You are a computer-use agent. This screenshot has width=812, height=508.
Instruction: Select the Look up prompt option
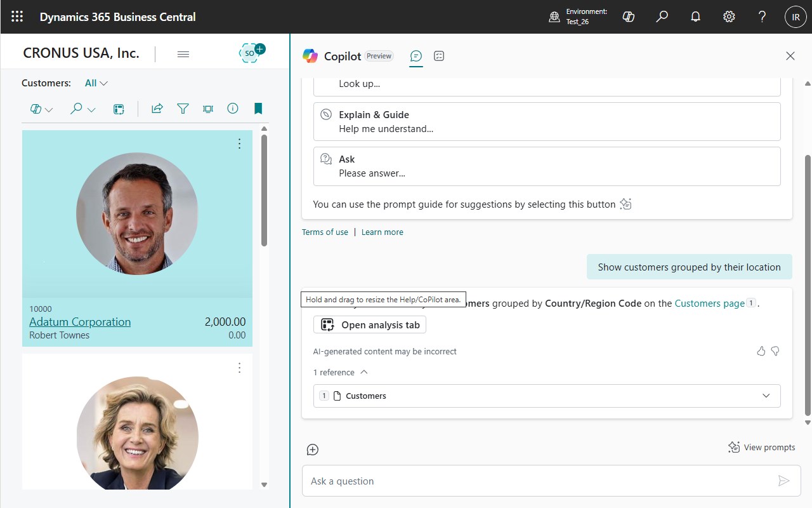pos(547,86)
